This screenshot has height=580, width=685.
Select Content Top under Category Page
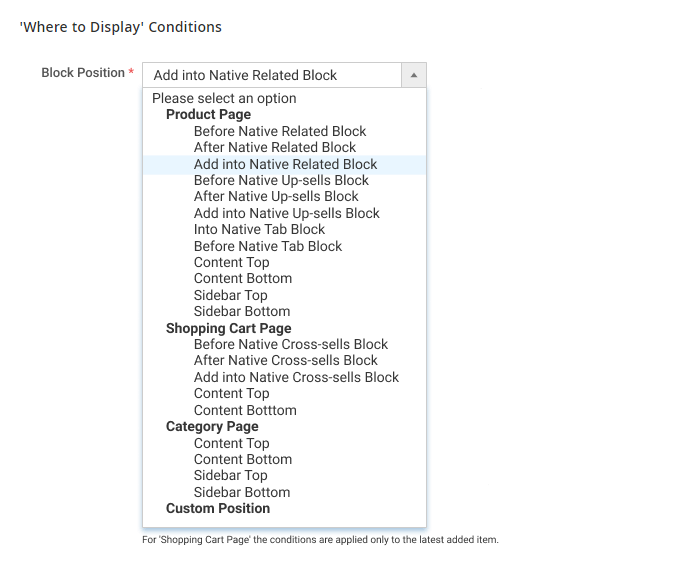pos(284,443)
